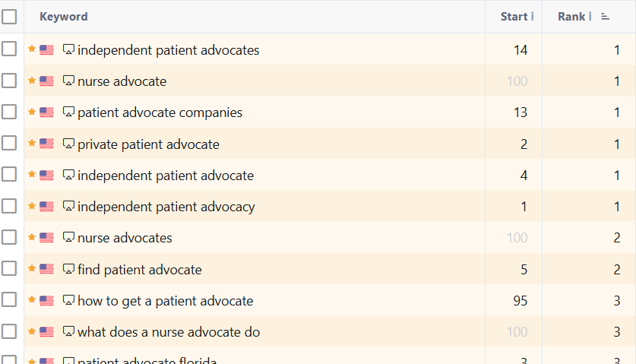636x364 pixels.
Task: Click the Rank column header label
Action: pyautogui.click(x=571, y=17)
